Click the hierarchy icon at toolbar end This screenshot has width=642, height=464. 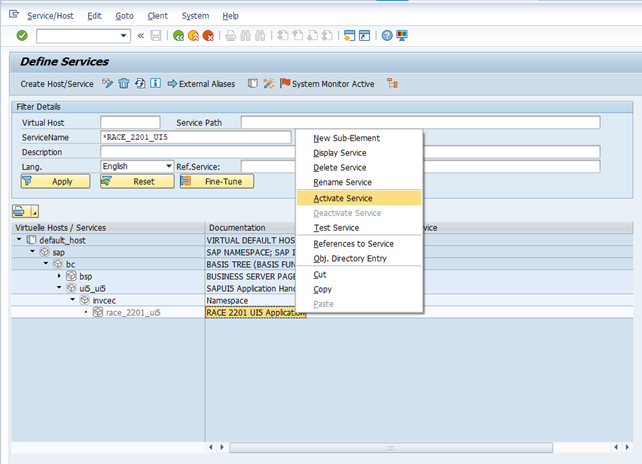(392, 84)
